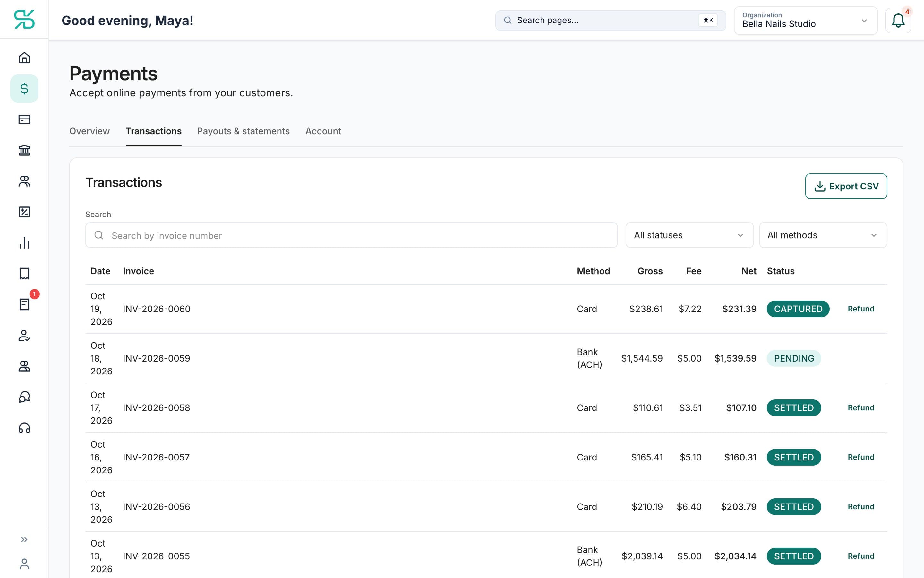Open the person-with-checkmark sidebar icon
The height and width of the screenshot is (578, 924).
(x=24, y=335)
